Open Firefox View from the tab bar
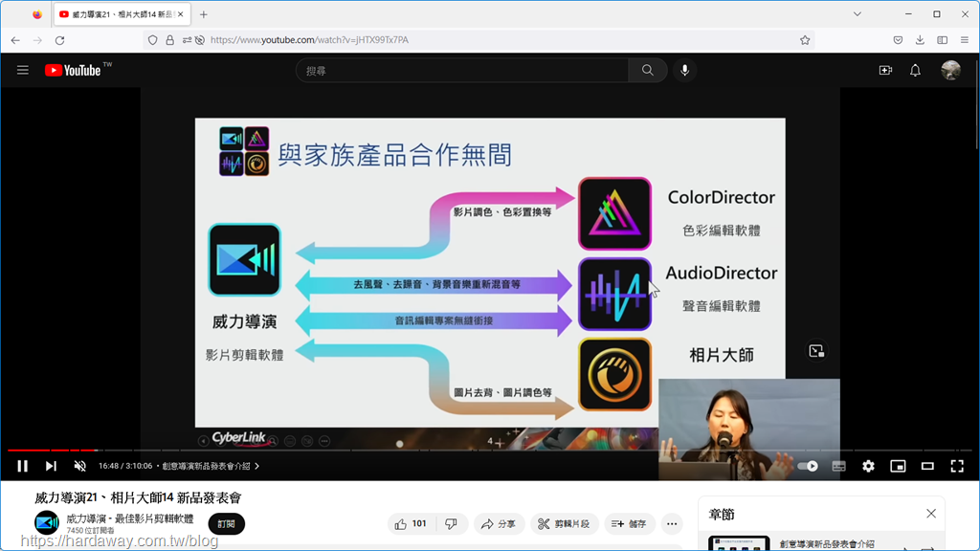The width and height of the screenshot is (980, 551). click(x=37, y=14)
